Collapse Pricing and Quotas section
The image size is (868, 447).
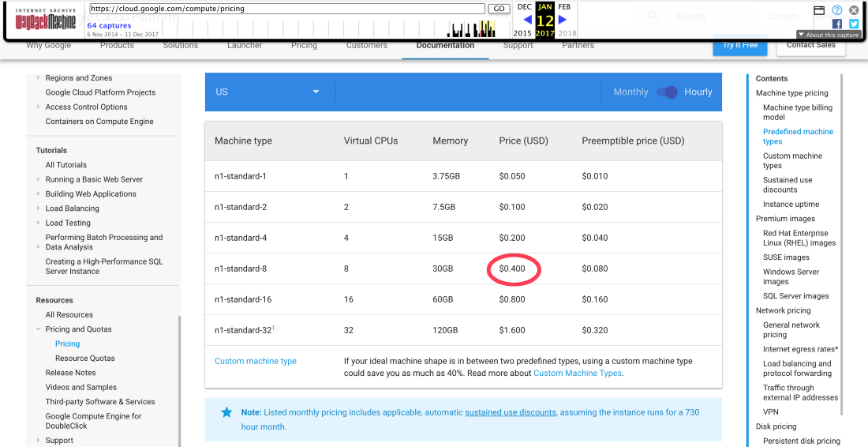pos(38,329)
